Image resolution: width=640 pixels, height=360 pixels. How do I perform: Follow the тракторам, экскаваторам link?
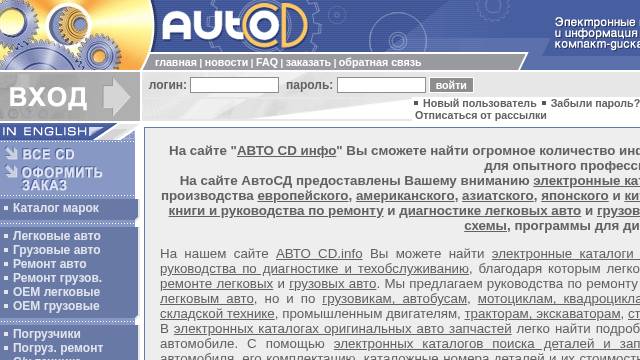(x=542, y=314)
